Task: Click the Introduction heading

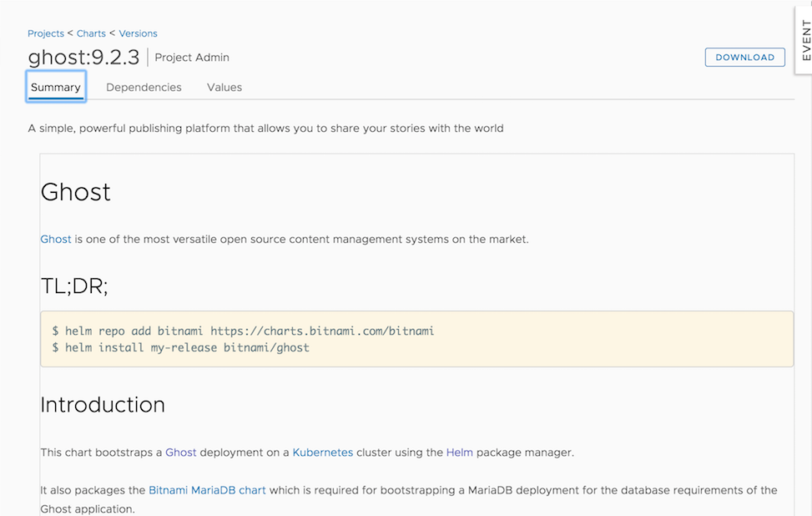Action: click(103, 405)
